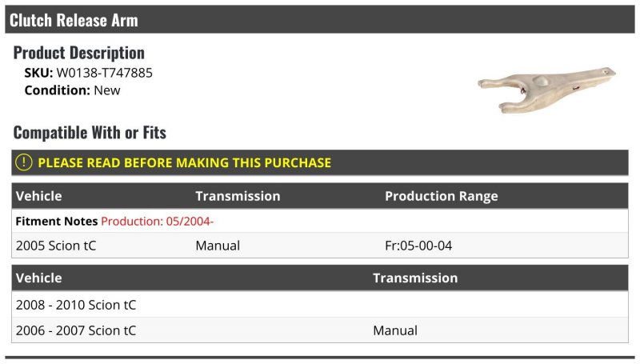The height and width of the screenshot is (364, 640).
Task: Click the exclamation warning icon in banner
Action: pyautogui.click(x=24, y=162)
